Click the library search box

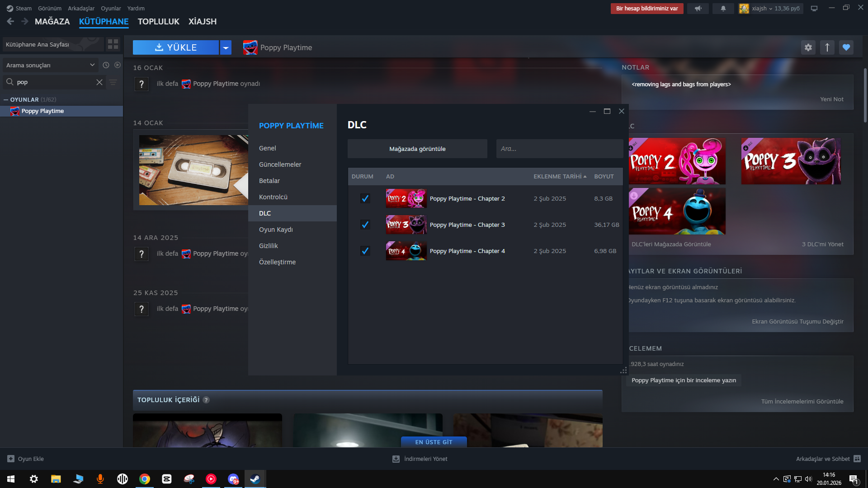[x=54, y=82]
